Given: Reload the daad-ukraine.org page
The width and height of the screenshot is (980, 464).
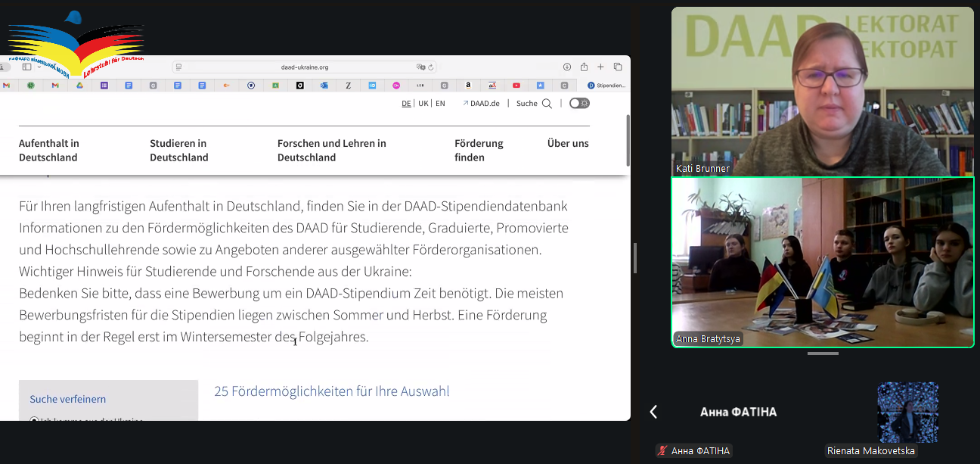Looking at the screenshot, I should 432,67.
